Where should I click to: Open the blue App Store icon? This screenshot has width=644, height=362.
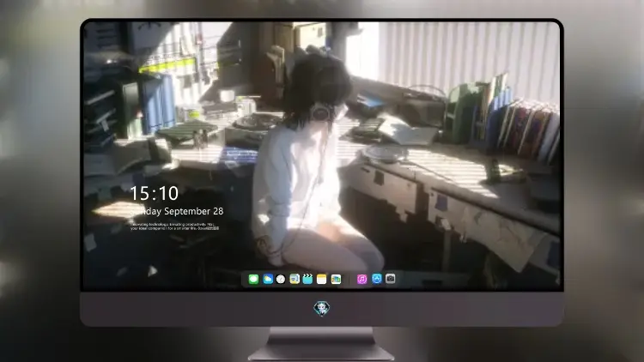pyautogui.click(x=377, y=279)
